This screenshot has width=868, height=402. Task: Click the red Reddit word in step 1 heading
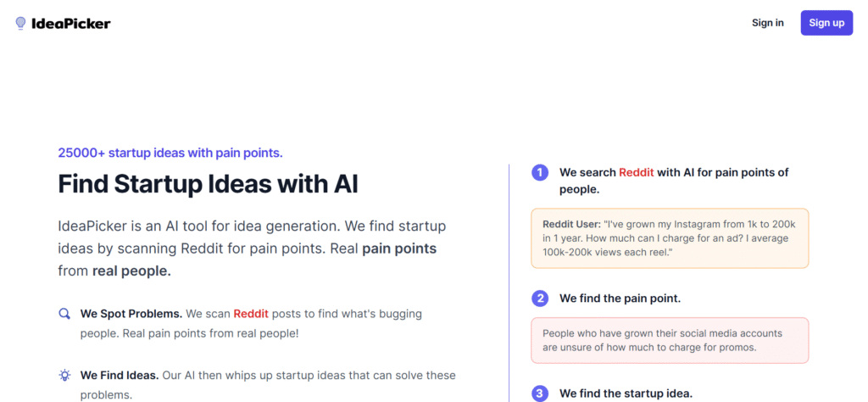(x=636, y=172)
